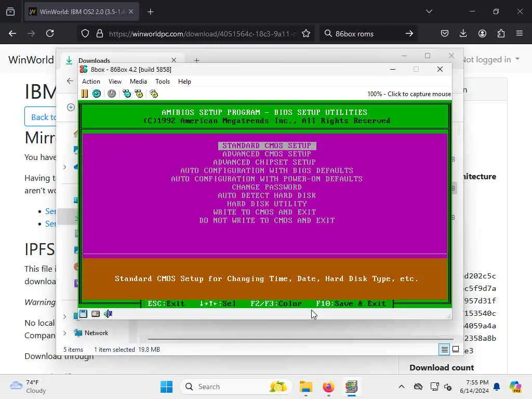Send Ctrl+Alt+Del to the emulated machine
532x399 pixels.
(x=127, y=94)
